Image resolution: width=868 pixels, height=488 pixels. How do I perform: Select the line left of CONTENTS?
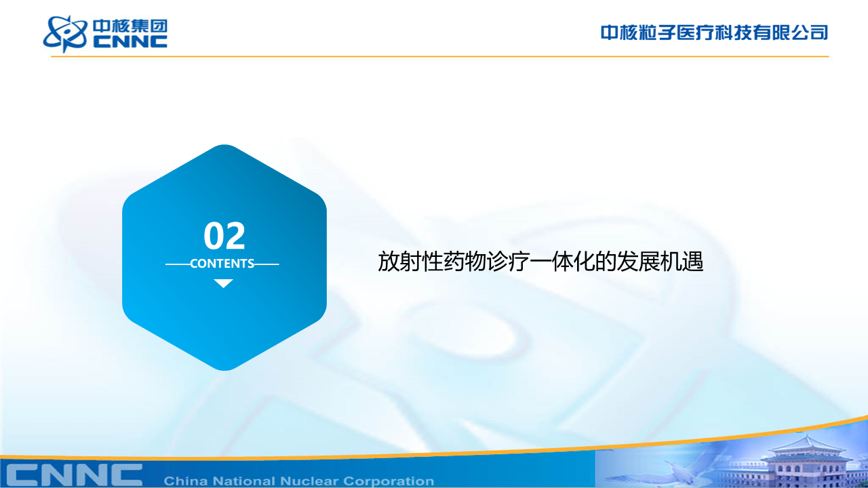click(x=177, y=264)
